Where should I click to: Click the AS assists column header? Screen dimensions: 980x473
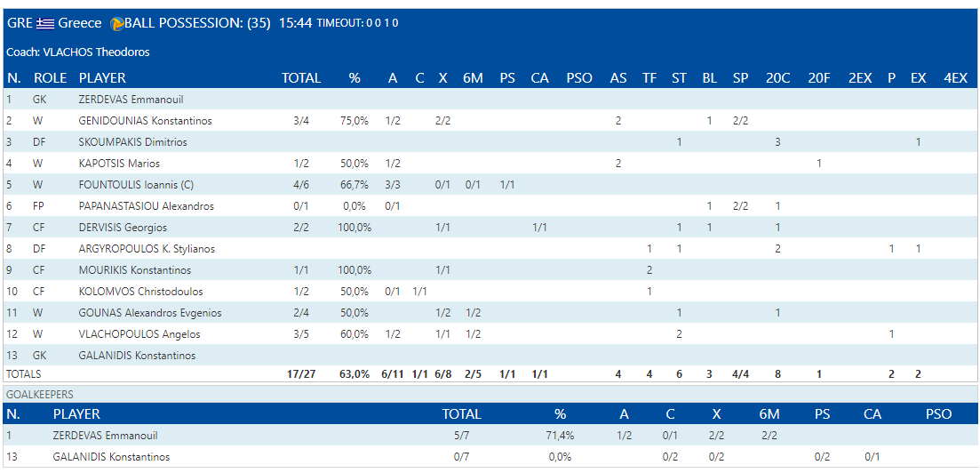coord(617,78)
